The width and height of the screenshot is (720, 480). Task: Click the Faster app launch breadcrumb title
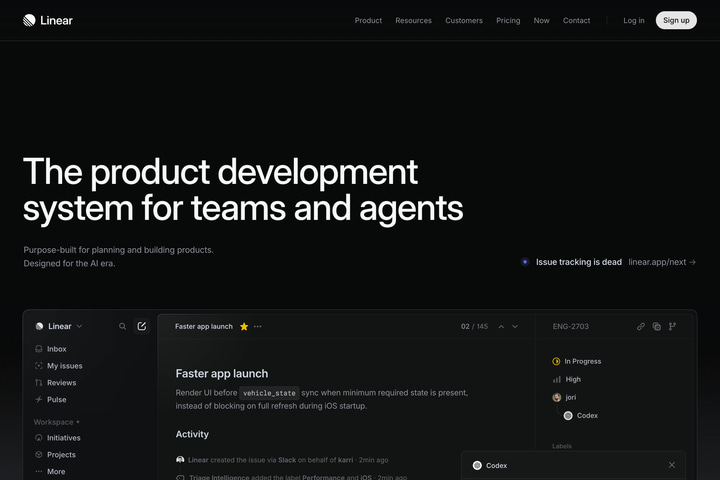click(203, 326)
